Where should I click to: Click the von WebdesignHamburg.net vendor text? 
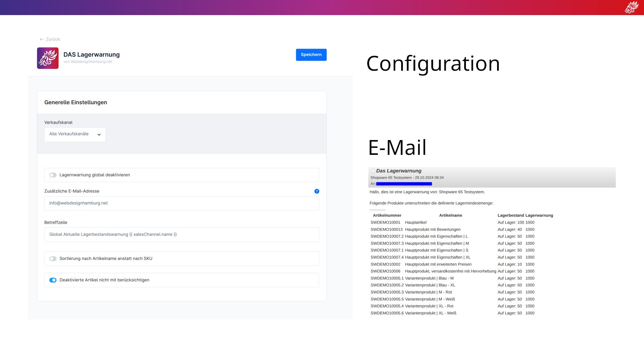[x=88, y=62]
